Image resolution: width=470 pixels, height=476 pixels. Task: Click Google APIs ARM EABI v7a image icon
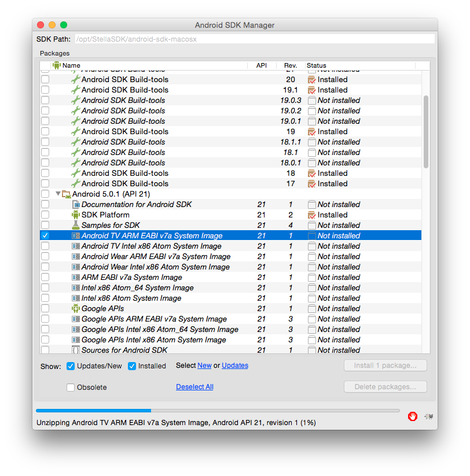click(x=76, y=319)
